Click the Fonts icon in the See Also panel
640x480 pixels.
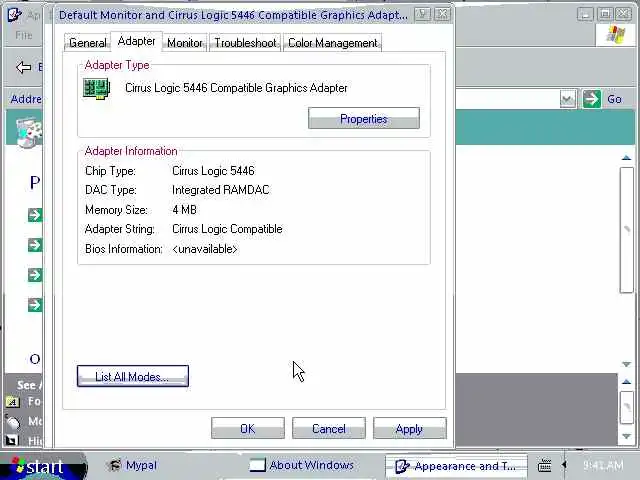[x=12, y=402]
